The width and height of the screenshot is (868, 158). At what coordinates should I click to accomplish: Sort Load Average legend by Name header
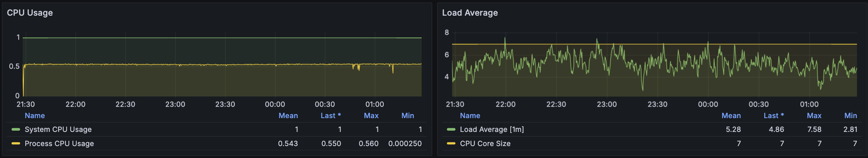[470, 116]
